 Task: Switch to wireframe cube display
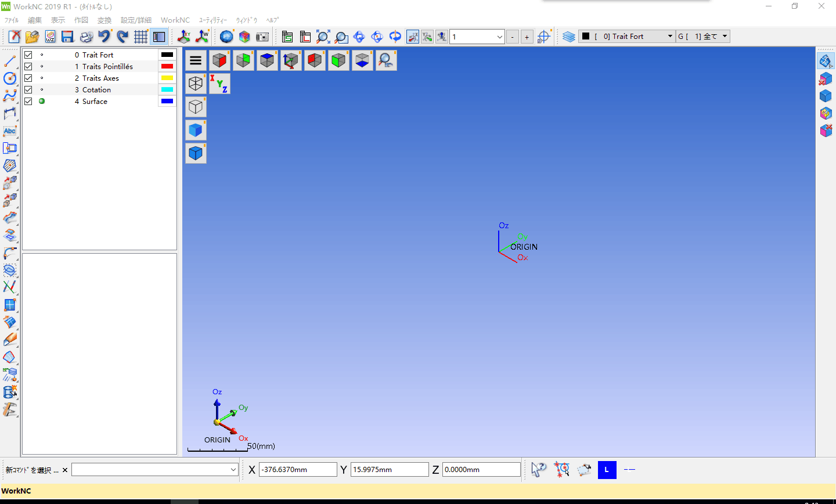[x=196, y=83]
